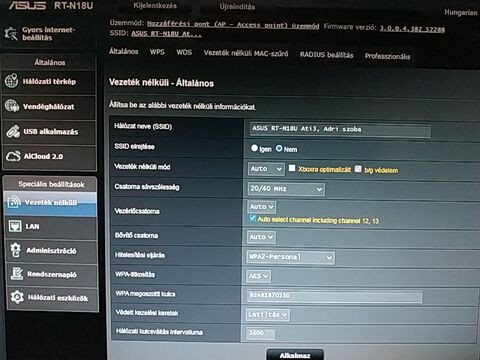Click the Vezeték nélküli wireless icon
Screen dimensions: 480x360
pyautogui.click(x=14, y=202)
